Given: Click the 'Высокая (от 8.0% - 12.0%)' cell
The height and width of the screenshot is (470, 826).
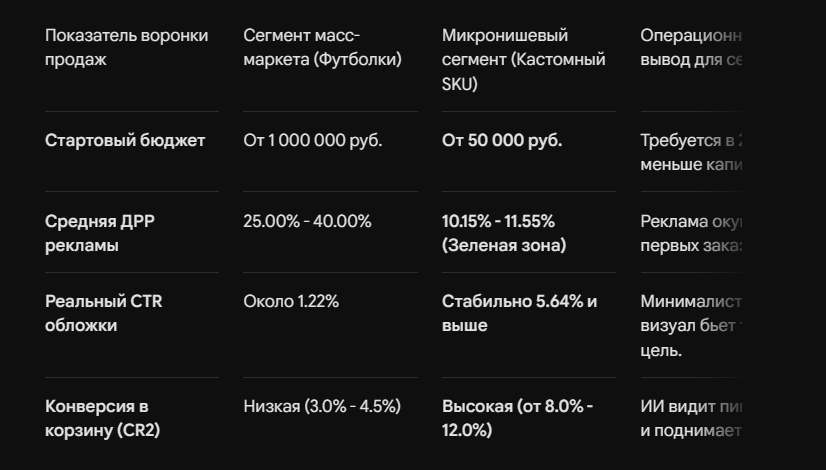Looking at the screenshot, I should 517,418.
